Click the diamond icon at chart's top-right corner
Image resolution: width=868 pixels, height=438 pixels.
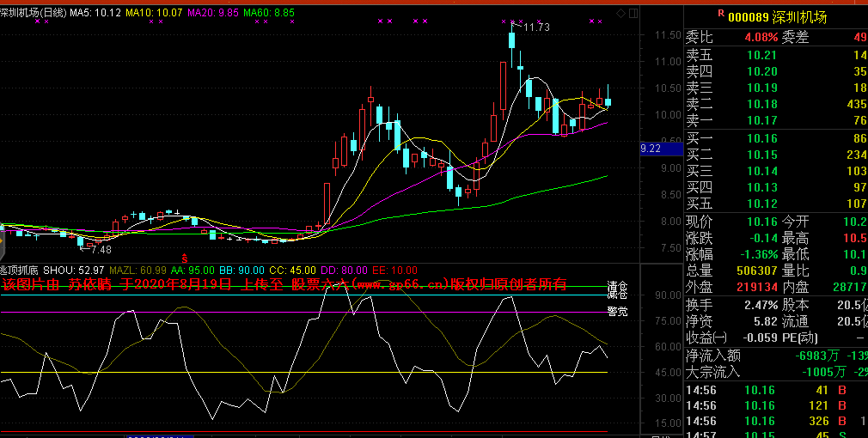[620, 13]
